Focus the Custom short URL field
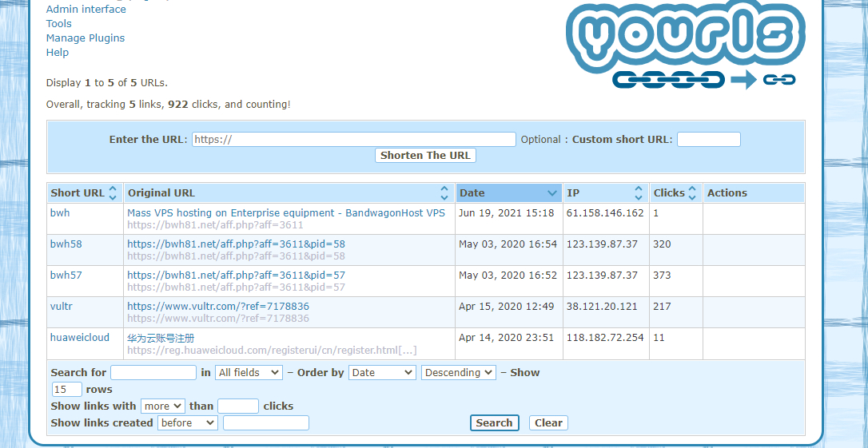This screenshot has height=448, width=868. tap(709, 140)
